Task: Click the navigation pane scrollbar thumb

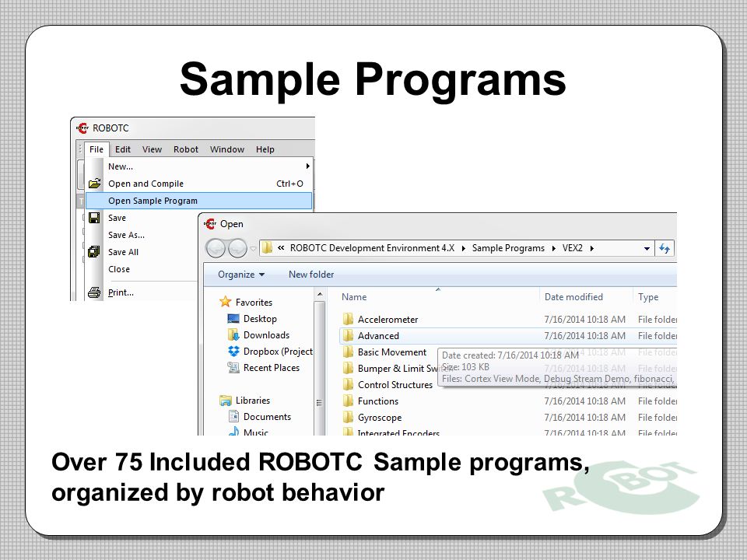Action: coord(320,369)
